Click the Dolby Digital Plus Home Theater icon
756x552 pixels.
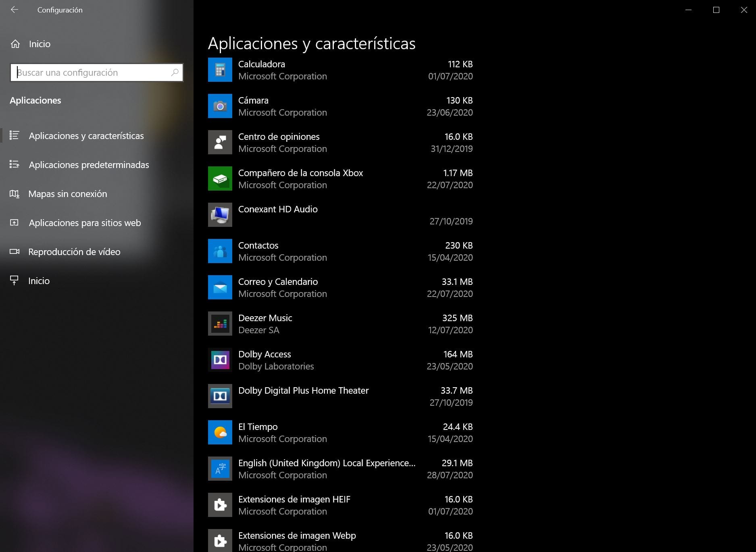coord(220,396)
